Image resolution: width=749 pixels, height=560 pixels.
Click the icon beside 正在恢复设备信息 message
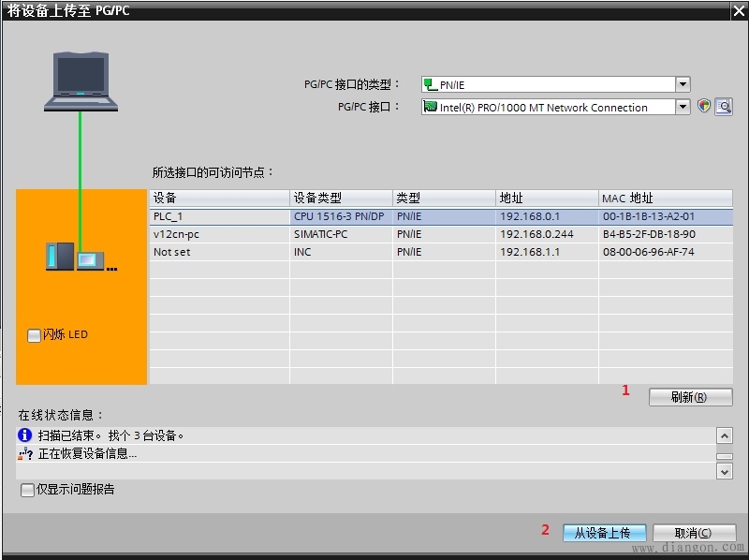(25, 454)
